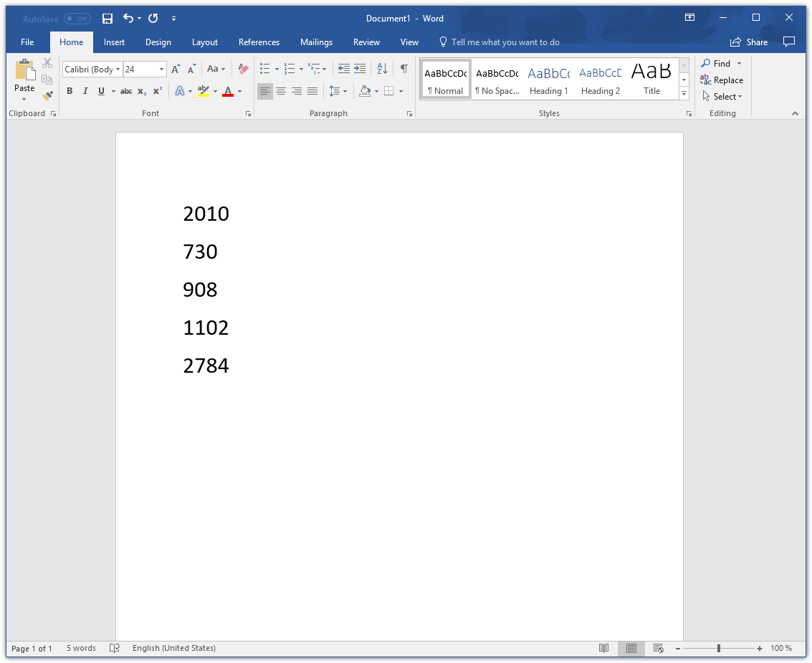This screenshot has width=812, height=663.
Task: Expand the bullets list dropdown
Action: [x=277, y=69]
